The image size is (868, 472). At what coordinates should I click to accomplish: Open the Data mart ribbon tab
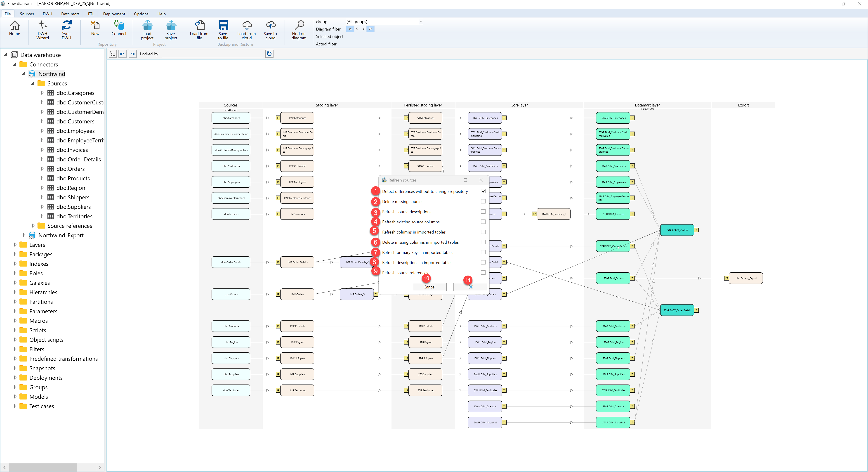[x=70, y=14]
